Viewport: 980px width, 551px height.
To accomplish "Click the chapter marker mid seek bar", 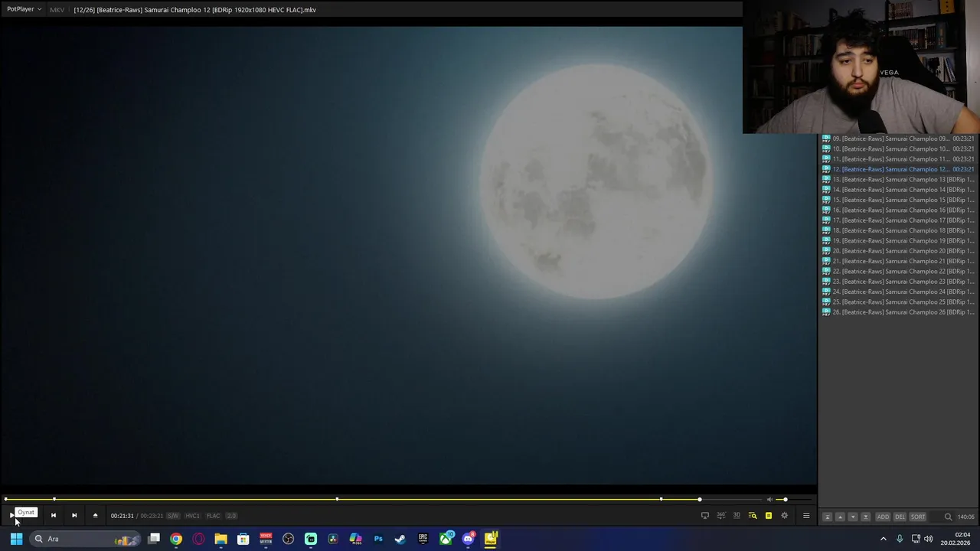I will point(337,500).
